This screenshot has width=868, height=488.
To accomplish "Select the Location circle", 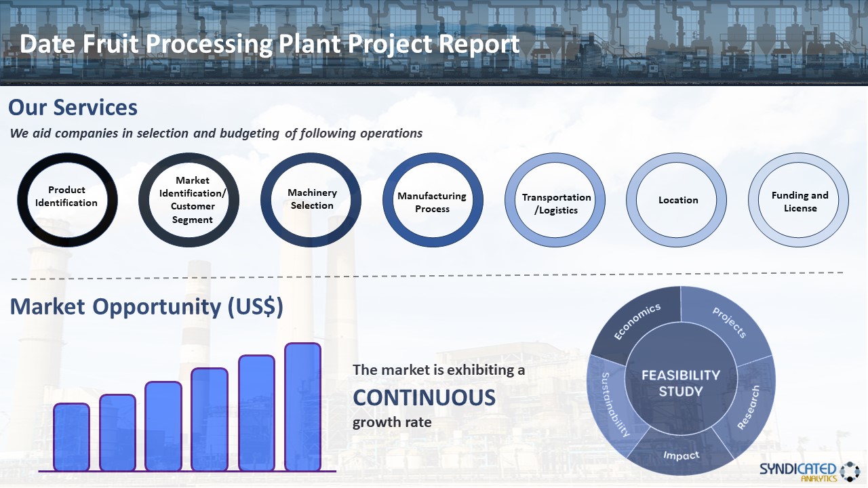I will [x=676, y=200].
